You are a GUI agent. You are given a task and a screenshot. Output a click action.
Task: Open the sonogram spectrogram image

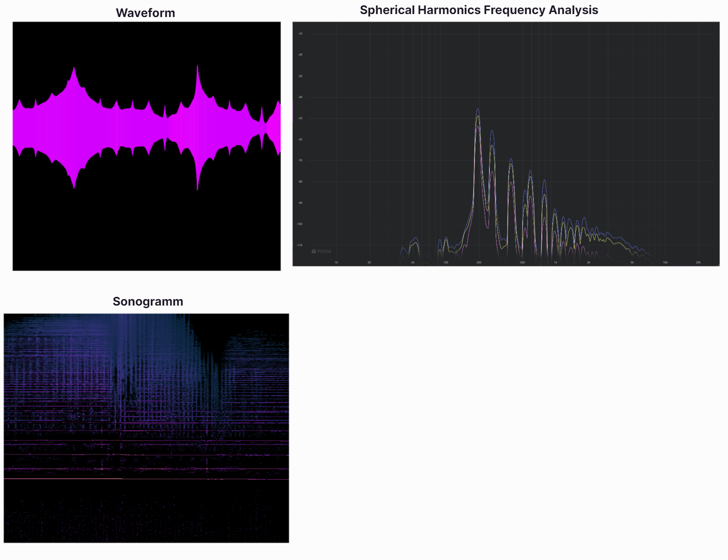[146, 428]
